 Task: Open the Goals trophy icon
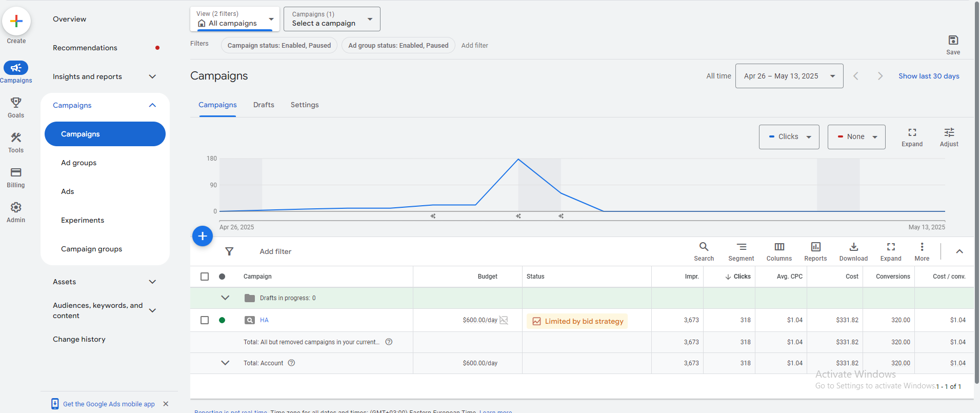[16, 102]
